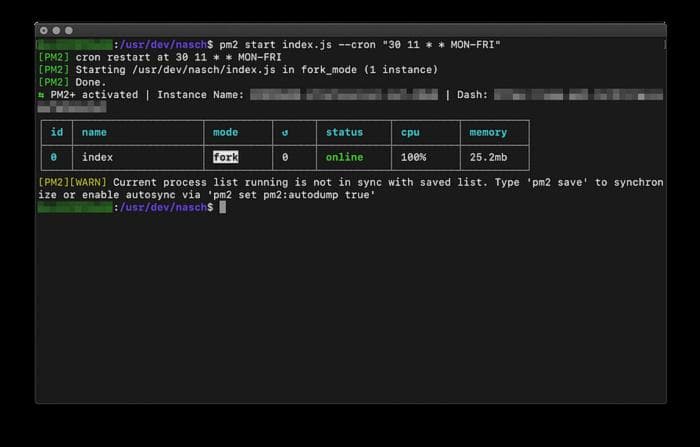The height and width of the screenshot is (447, 700).
Task: Click 'pm2 set pm2:autodump true' text
Action: 291,195
